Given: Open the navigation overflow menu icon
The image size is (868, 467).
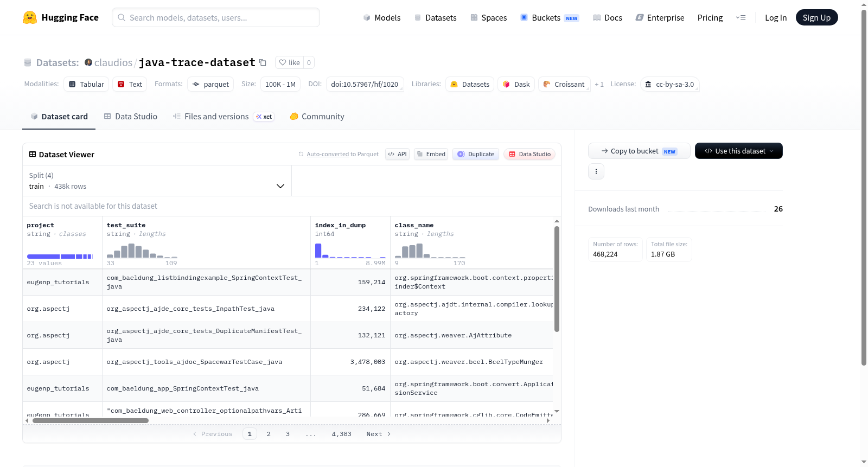Looking at the screenshot, I should point(741,17).
